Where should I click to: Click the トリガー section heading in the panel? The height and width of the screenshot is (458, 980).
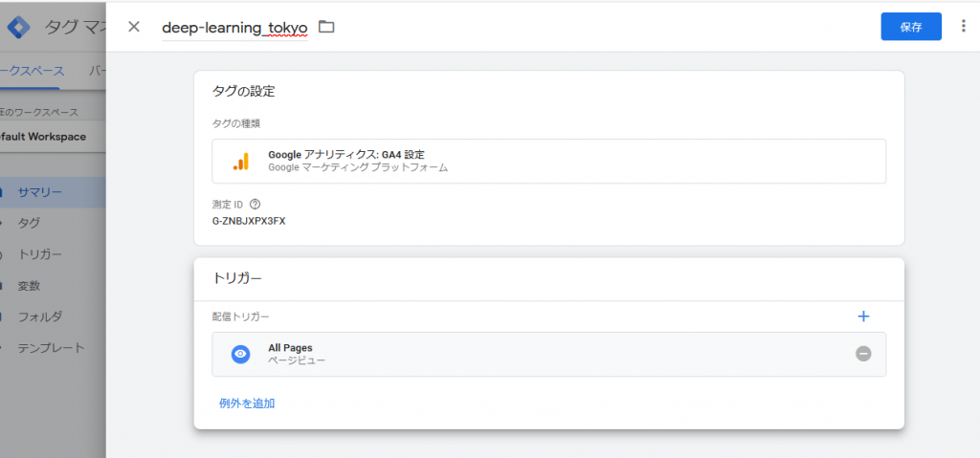click(x=237, y=278)
